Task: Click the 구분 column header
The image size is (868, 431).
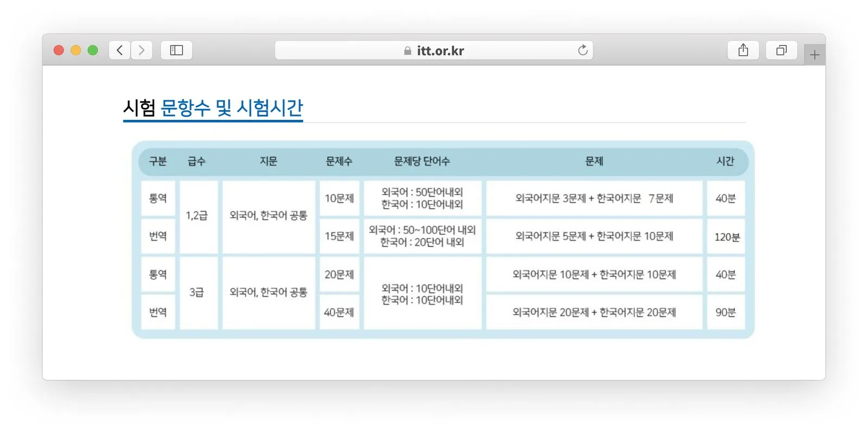Action: (158, 161)
